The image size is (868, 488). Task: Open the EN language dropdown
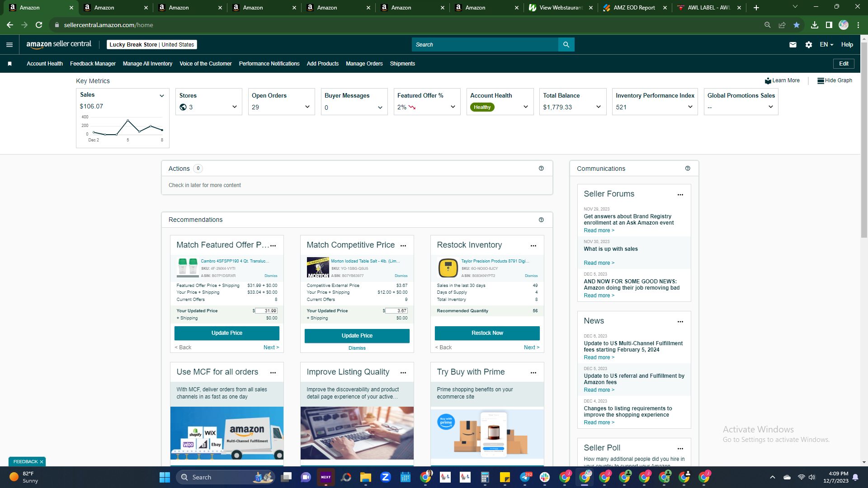[826, 45]
